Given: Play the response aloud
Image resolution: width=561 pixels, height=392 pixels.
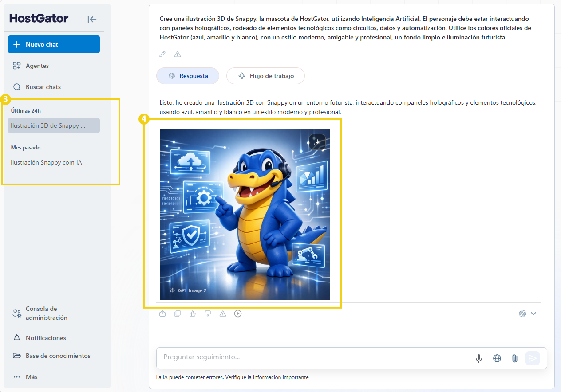Looking at the screenshot, I should pyautogui.click(x=238, y=314).
